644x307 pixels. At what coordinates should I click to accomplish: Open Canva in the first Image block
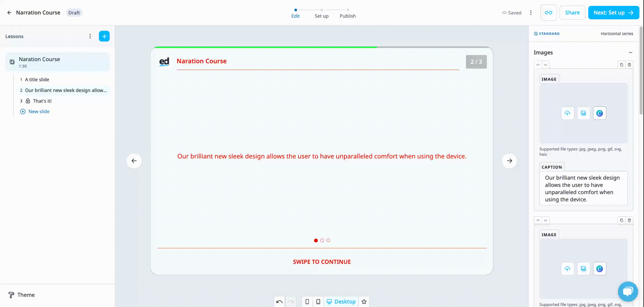click(x=599, y=113)
